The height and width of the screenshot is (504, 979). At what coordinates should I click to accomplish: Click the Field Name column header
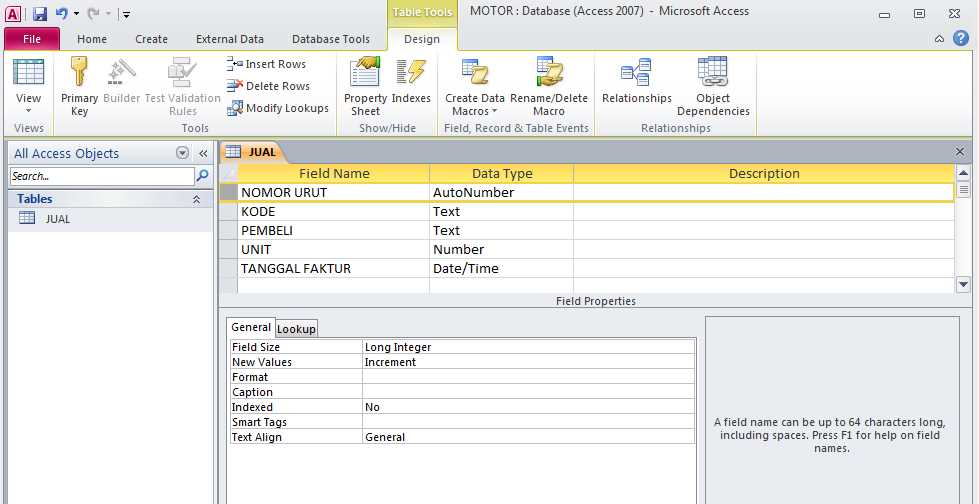click(333, 174)
